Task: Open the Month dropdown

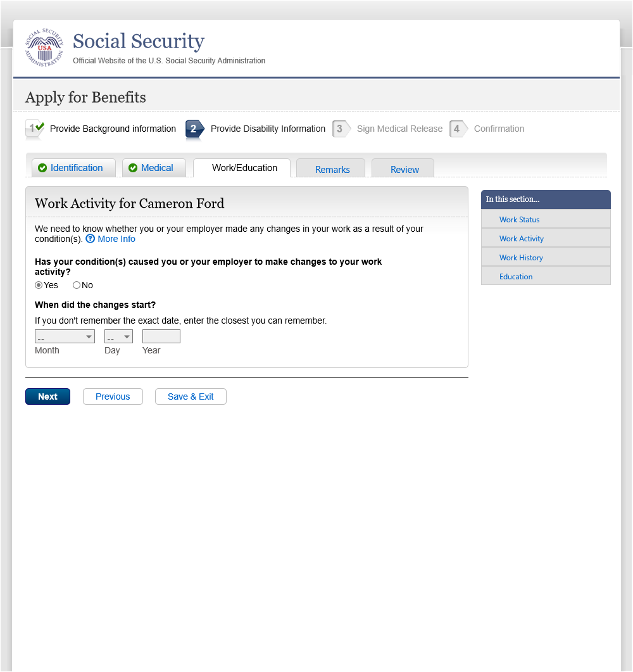Action: 65,336
